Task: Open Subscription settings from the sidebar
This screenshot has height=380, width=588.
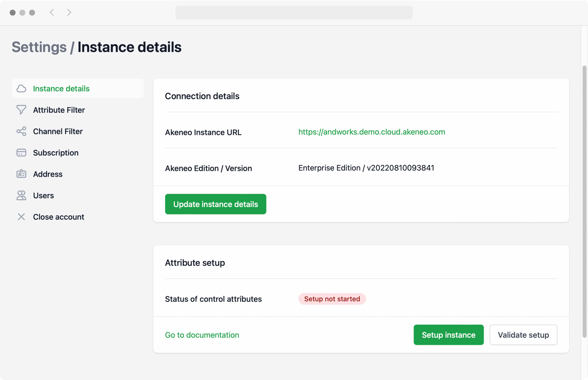Action: (x=55, y=152)
